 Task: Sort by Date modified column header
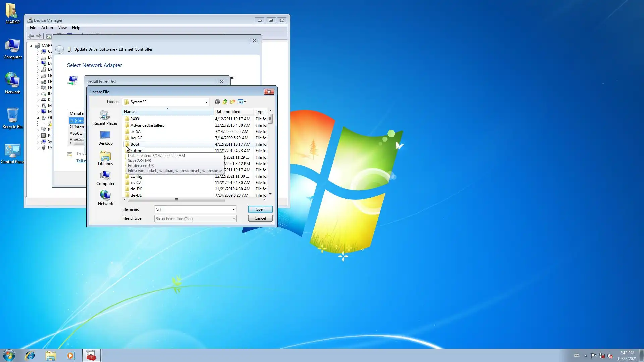pos(228,112)
